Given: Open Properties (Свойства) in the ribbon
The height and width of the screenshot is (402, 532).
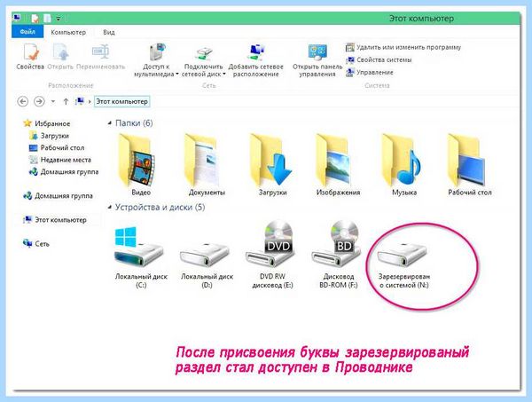Looking at the screenshot, I should (30, 57).
